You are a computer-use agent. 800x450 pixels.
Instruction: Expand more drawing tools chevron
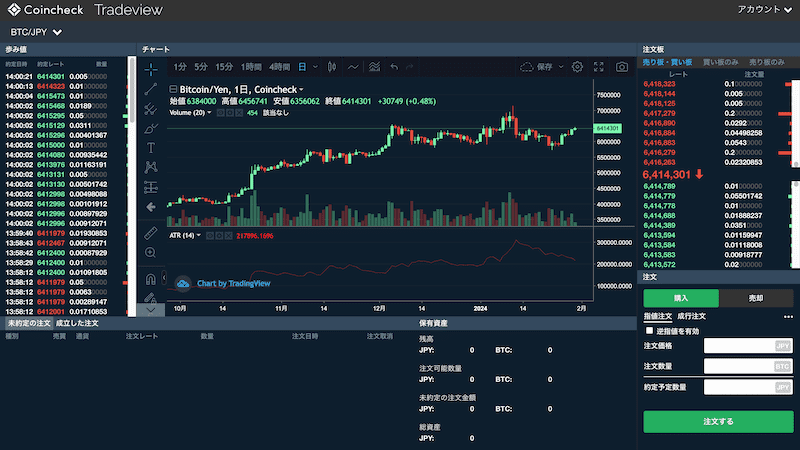point(151,310)
